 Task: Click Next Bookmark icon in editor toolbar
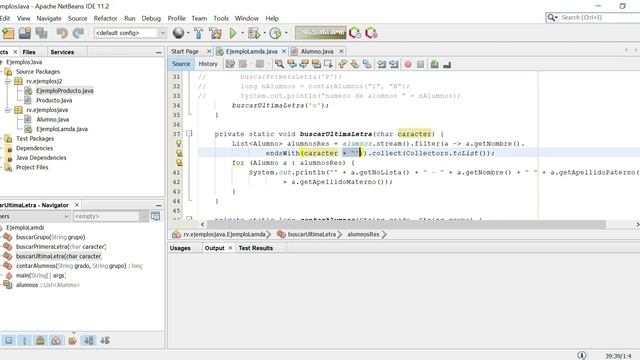[355, 64]
